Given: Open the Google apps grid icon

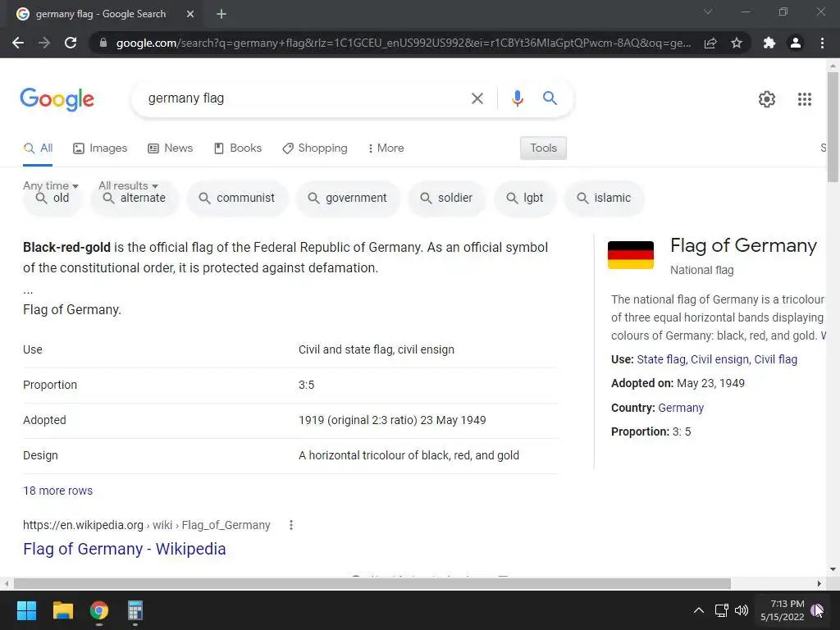Looking at the screenshot, I should pos(804,99).
